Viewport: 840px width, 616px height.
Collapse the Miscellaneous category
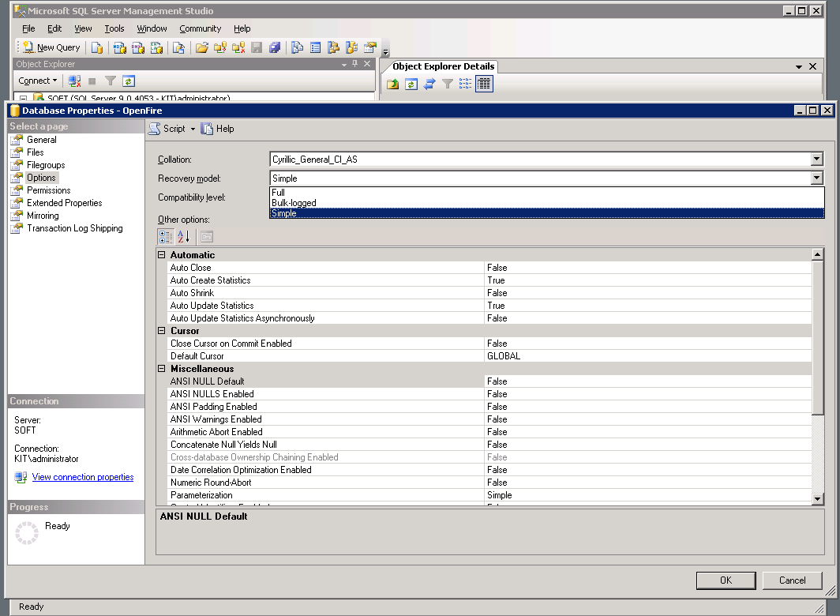coord(161,369)
